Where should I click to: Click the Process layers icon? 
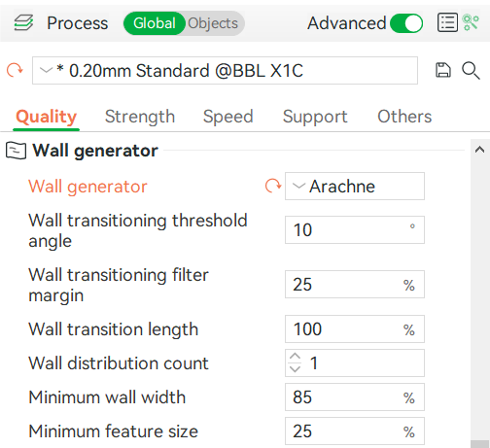point(23,23)
